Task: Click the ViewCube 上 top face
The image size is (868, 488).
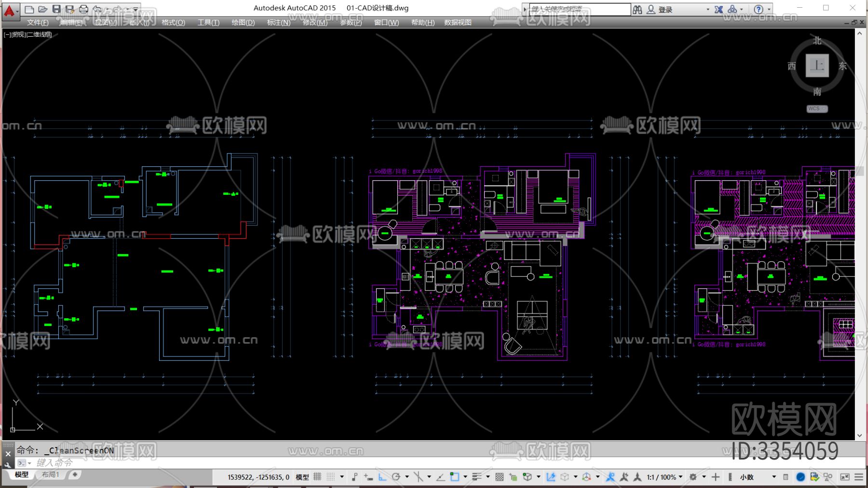Action: (x=817, y=66)
